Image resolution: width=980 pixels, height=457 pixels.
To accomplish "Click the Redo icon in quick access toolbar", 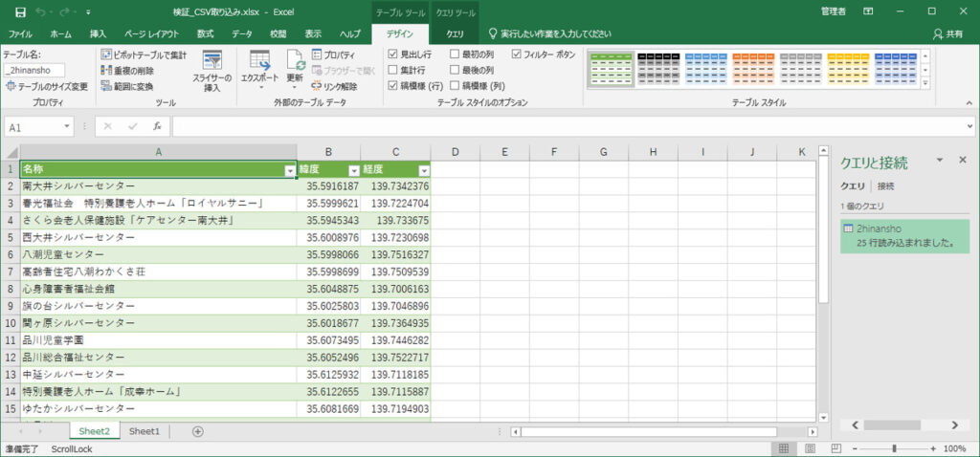I will pos(65,11).
